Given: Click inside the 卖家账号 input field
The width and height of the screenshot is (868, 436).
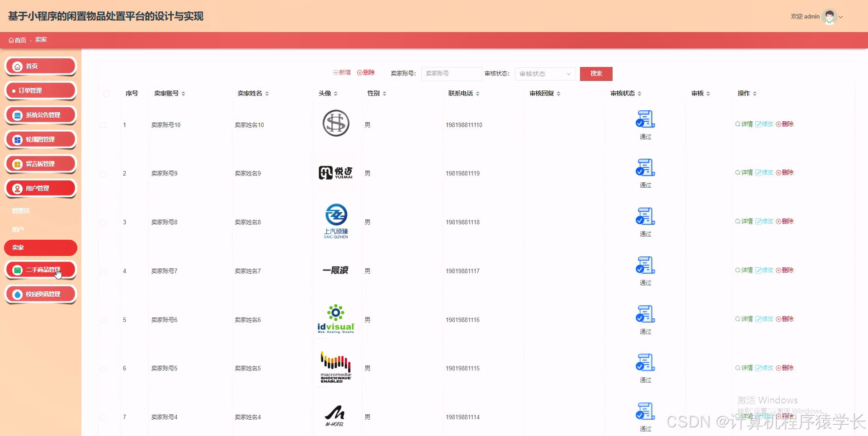Looking at the screenshot, I should (451, 74).
